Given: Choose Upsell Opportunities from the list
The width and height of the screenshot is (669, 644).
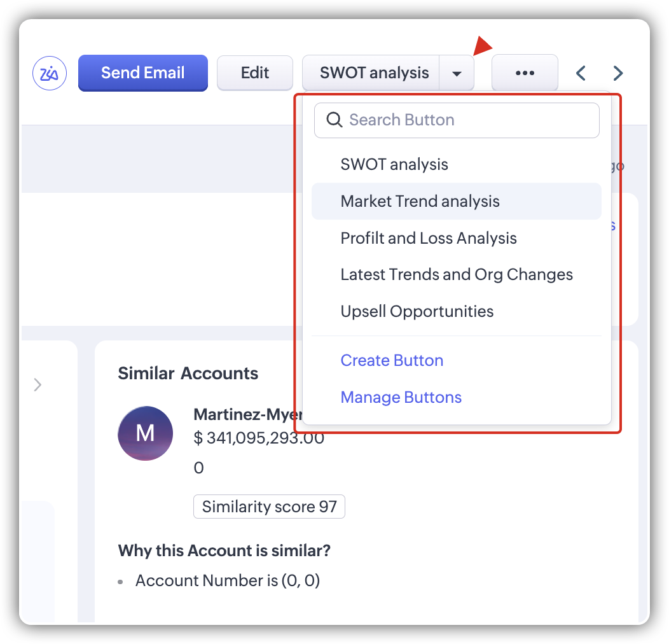Looking at the screenshot, I should point(417,311).
